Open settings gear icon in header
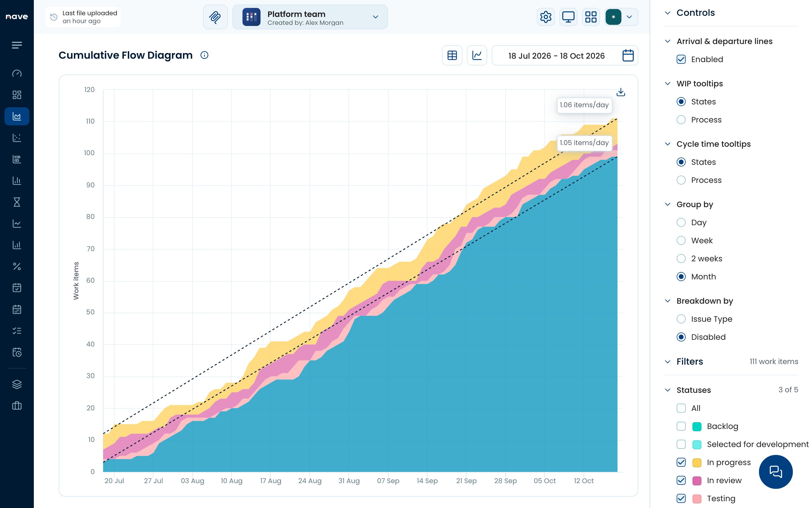The width and height of the screenshot is (812, 508). (x=546, y=17)
